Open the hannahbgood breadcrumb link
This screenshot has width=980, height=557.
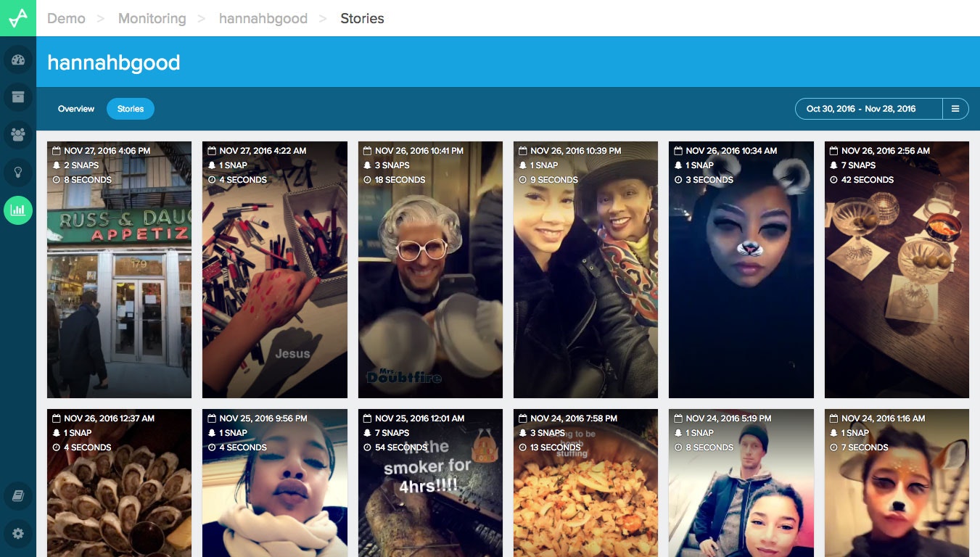pos(263,18)
